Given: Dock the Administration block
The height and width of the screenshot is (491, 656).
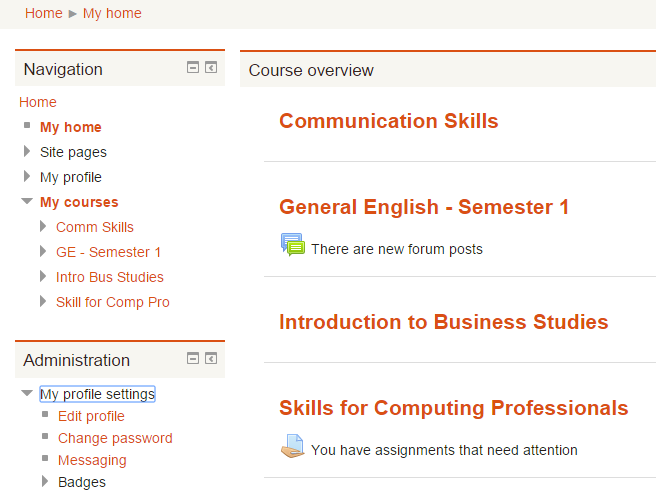Looking at the screenshot, I should coord(211,358).
